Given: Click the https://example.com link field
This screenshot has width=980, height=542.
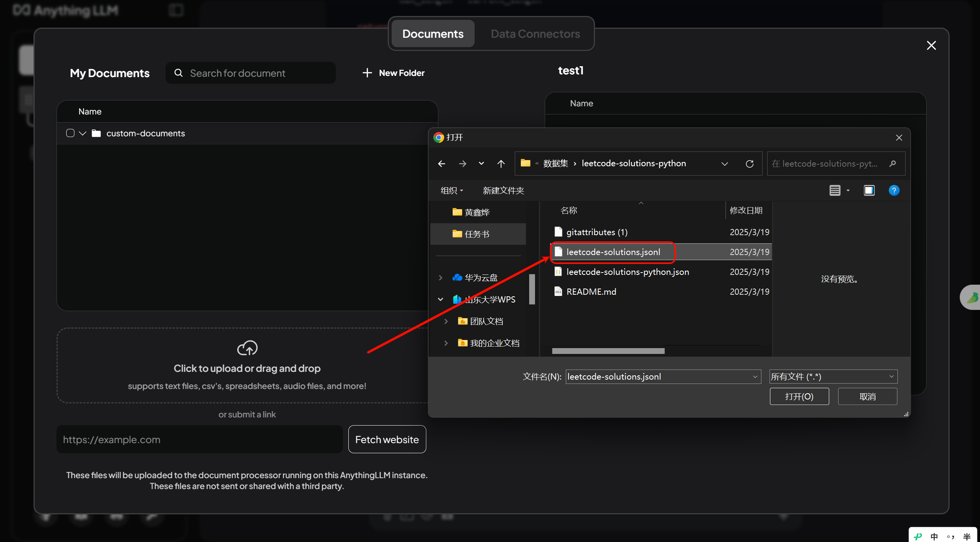Looking at the screenshot, I should [200, 439].
